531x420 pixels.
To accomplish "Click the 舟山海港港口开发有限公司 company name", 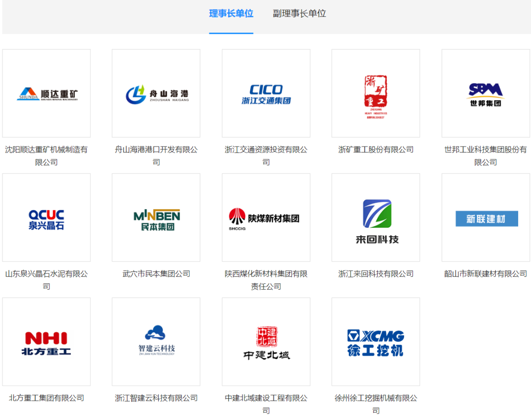I will (156, 156).
